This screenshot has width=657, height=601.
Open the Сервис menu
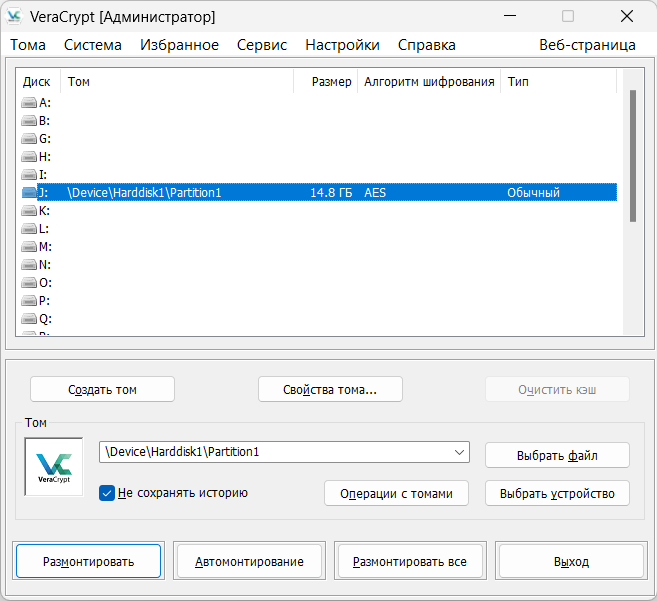click(262, 45)
